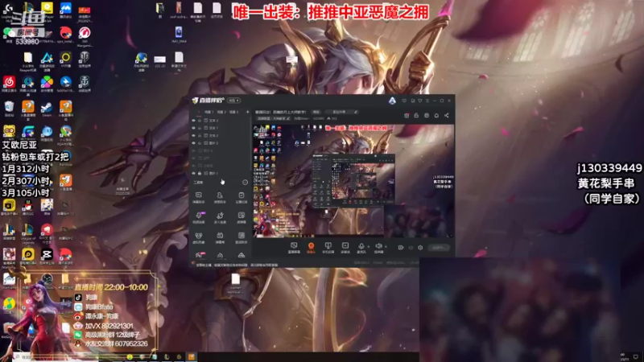Open the toolbox tool with a grid icon

click(241, 217)
